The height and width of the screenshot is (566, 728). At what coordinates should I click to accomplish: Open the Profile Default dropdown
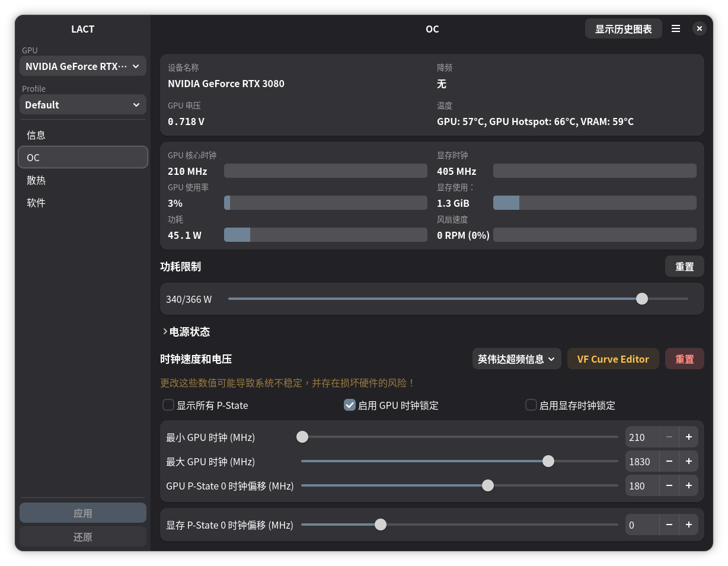83,105
